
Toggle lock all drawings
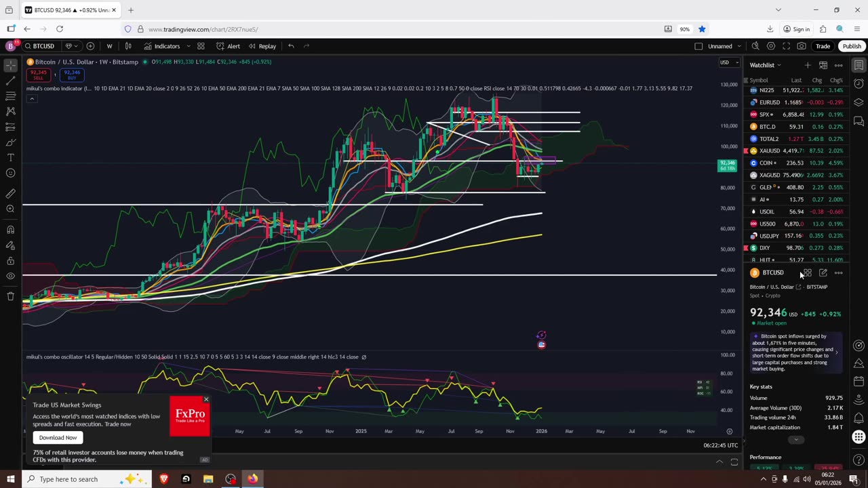tap(10, 261)
